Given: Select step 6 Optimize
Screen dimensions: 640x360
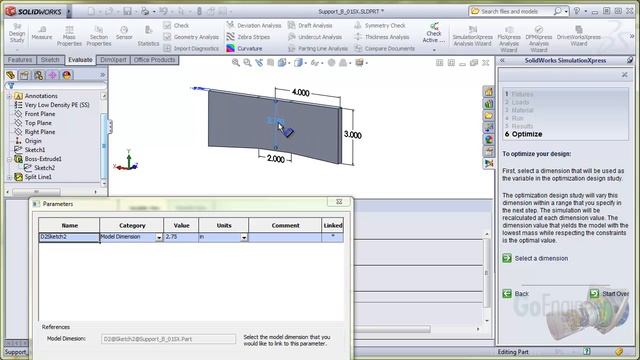Looking at the screenshot, I should (523, 134).
